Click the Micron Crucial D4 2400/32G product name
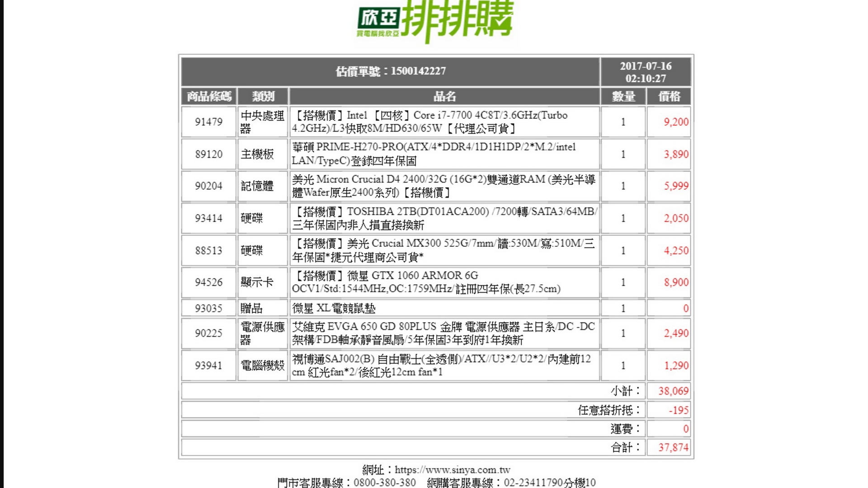This screenshot has height=488, width=868. (x=444, y=186)
